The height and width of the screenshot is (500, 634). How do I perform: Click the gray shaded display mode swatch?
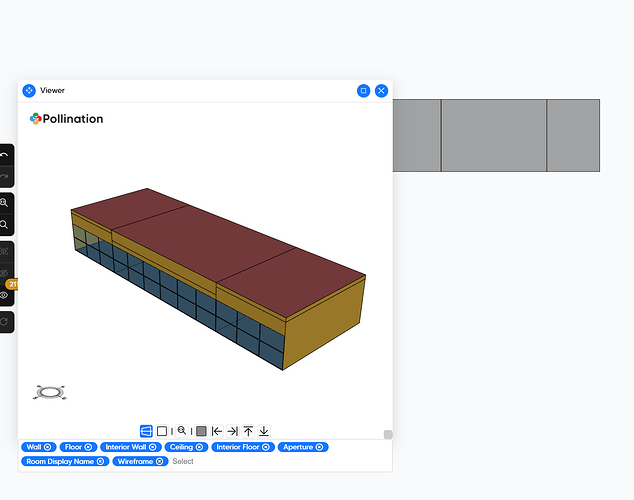pos(201,431)
